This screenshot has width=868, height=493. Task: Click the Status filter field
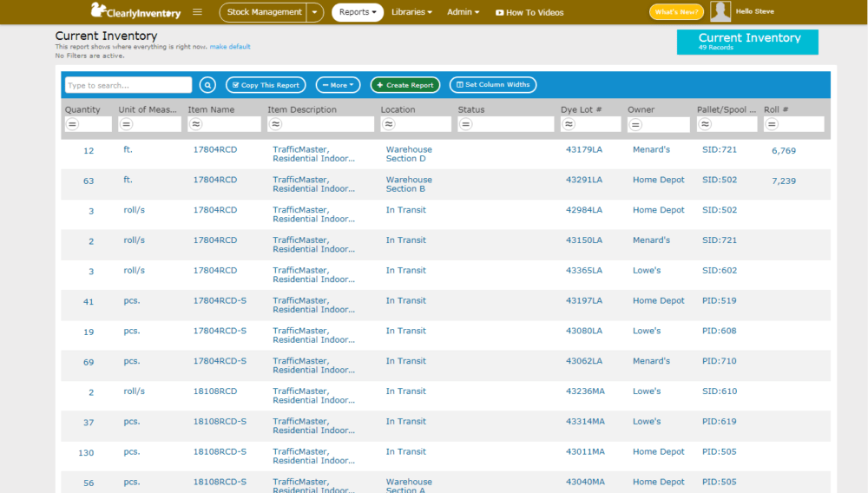pyautogui.click(x=505, y=124)
